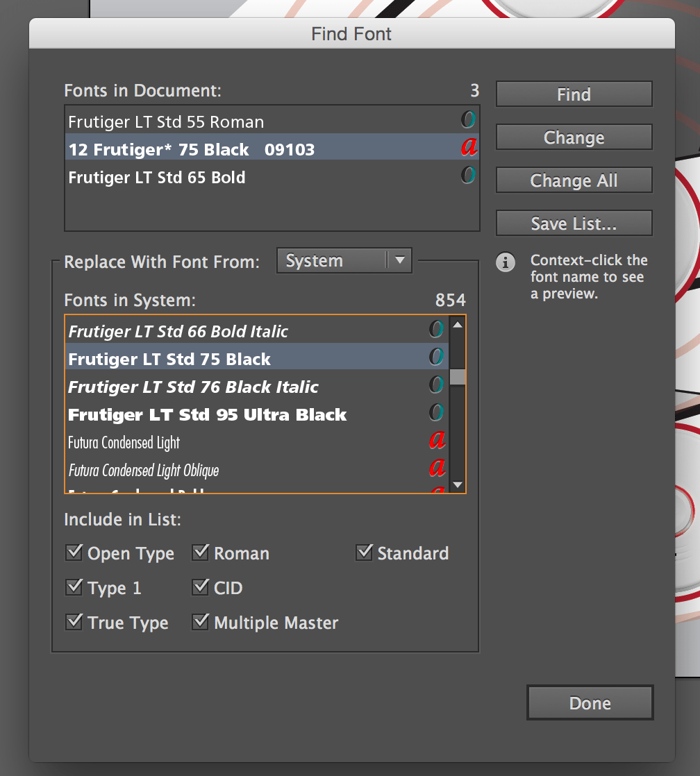Click OpenType icon for Frutiger 95 Ultra Black
Viewport: 700px width, 776px height.
pos(436,413)
